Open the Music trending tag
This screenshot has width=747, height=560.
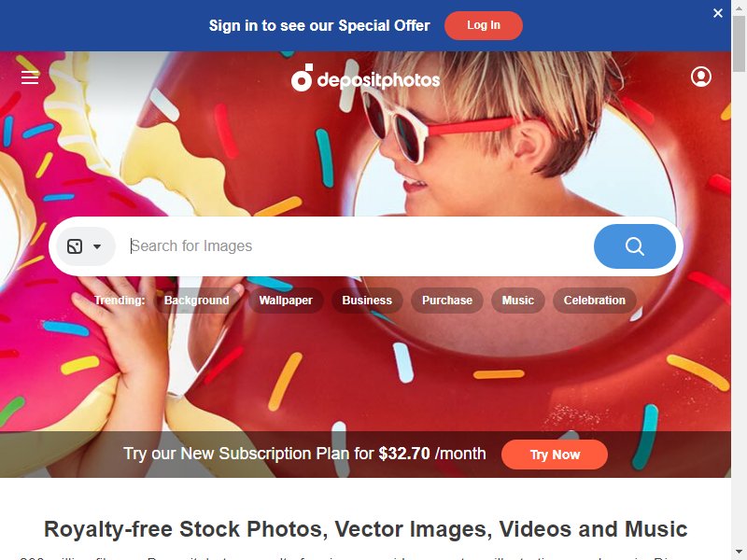click(518, 301)
